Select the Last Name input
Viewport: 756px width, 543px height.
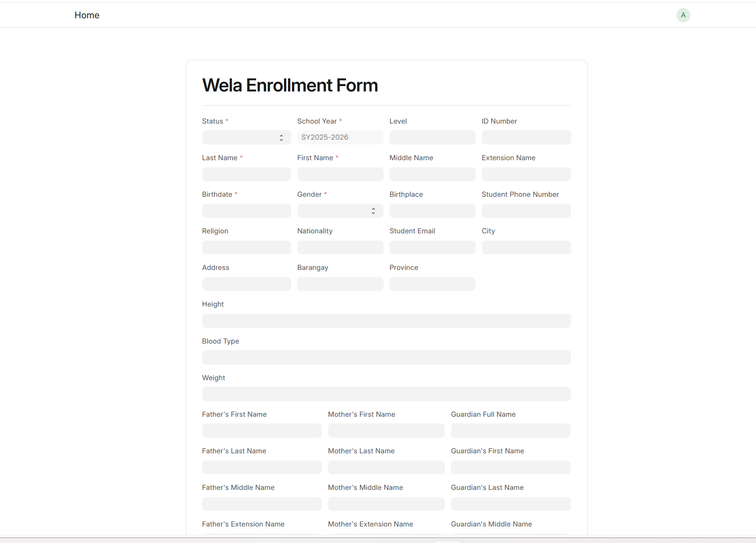click(246, 174)
